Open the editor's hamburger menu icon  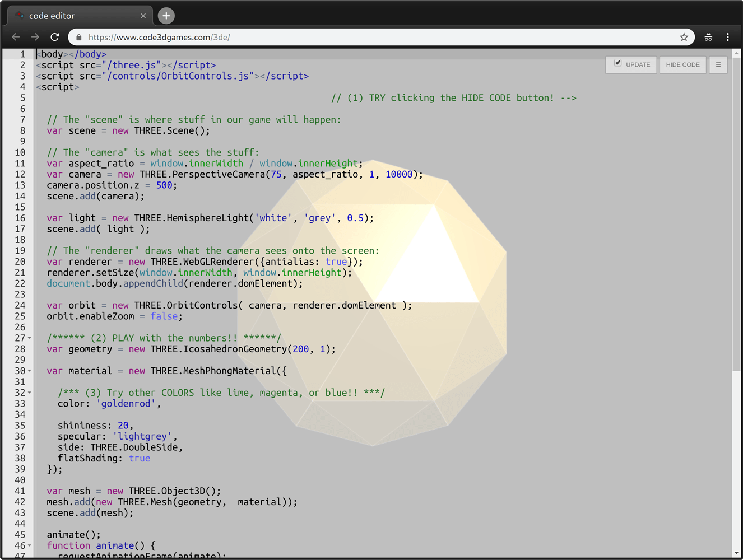click(x=718, y=64)
